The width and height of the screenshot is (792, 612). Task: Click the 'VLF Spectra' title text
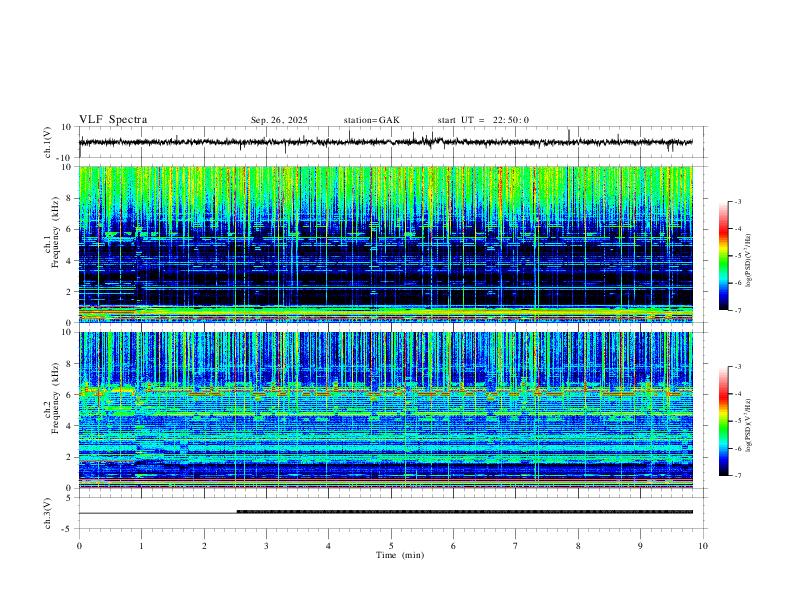tap(113, 120)
